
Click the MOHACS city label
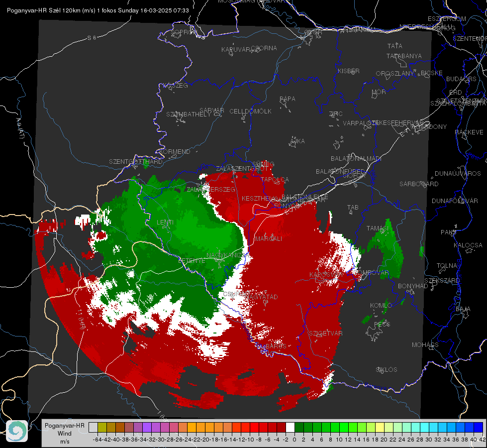click(425, 345)
